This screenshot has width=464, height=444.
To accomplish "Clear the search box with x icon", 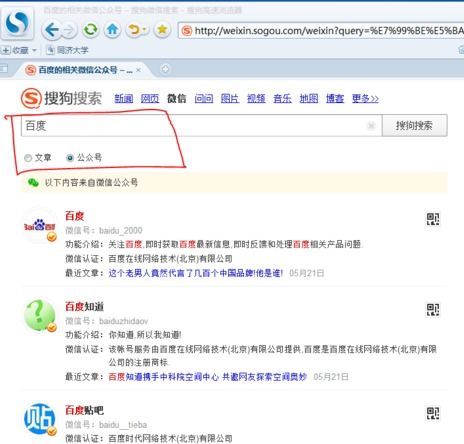I will (371, 126).
